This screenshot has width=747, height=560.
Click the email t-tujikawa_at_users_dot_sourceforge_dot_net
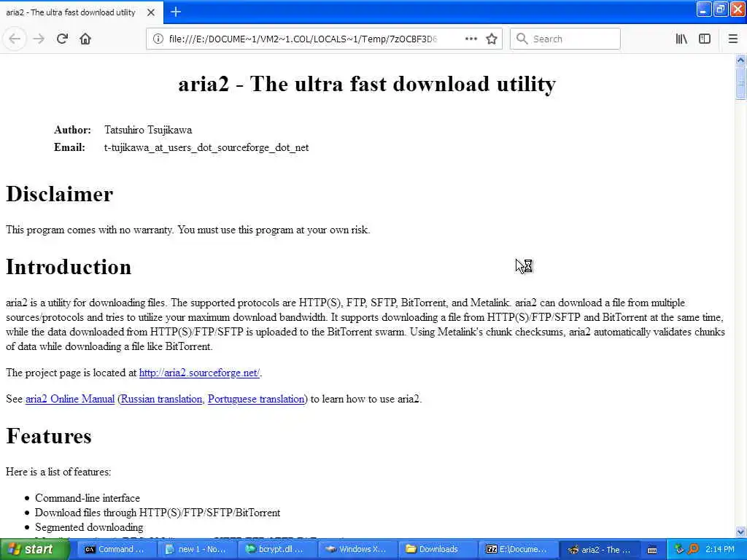click(206, 147)
